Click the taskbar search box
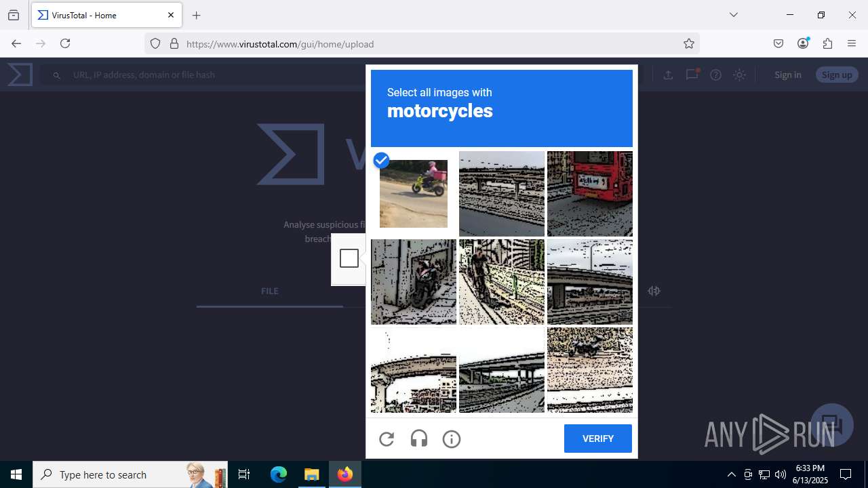Image resolution: width=868 pixels, height=488 pixels. pyautogui.click(x=130, y=474)
